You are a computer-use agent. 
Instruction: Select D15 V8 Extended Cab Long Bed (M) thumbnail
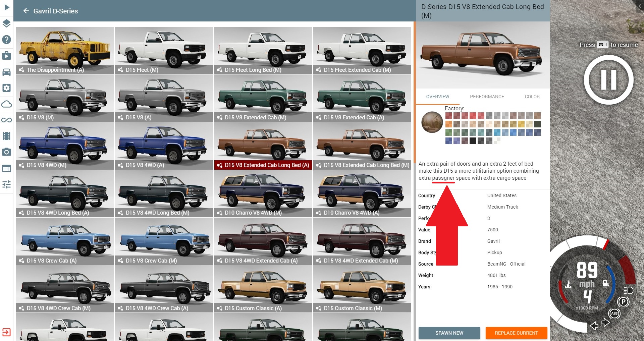point(362,146)
